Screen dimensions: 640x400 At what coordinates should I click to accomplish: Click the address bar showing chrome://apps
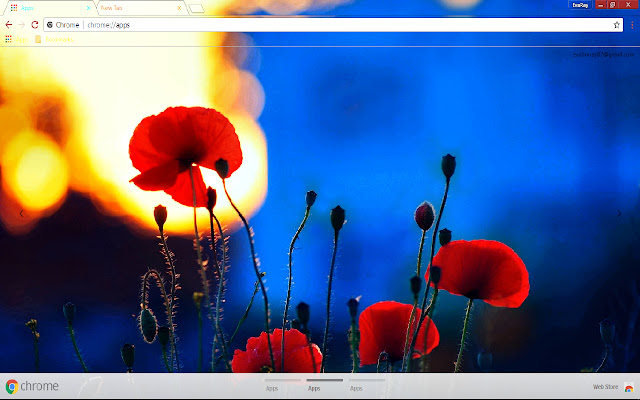click(333, 25)
